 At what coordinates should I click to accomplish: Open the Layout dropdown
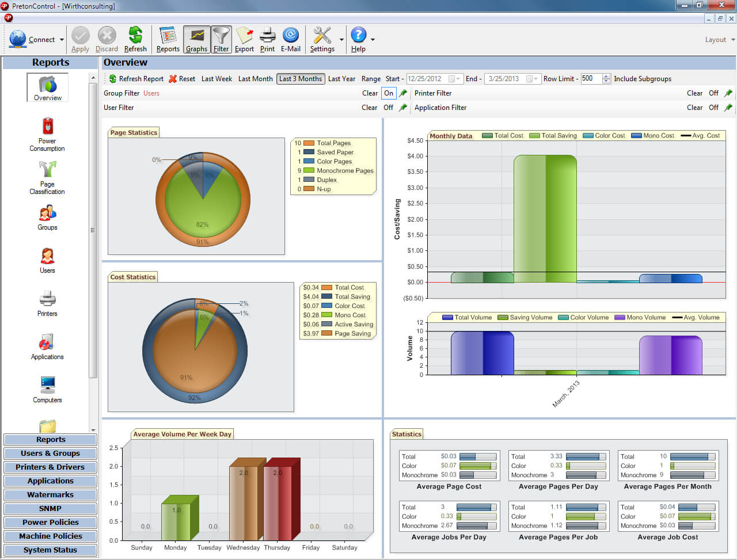click(720, 40)
